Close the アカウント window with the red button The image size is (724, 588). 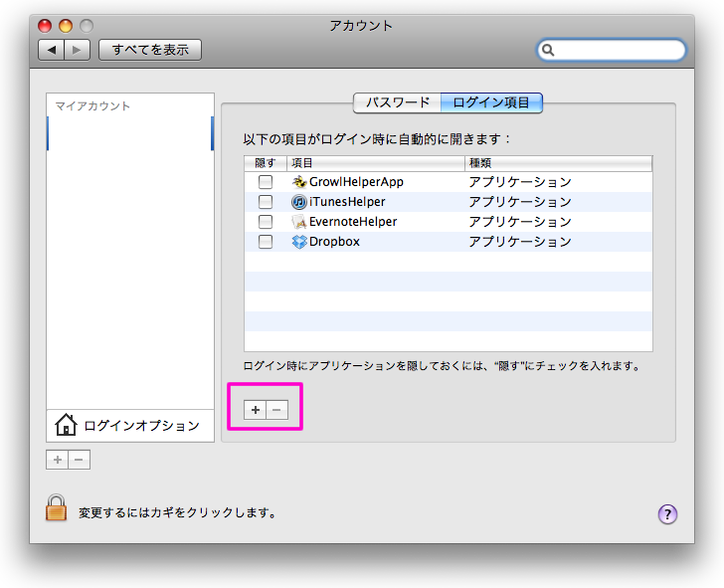(45, 26)
